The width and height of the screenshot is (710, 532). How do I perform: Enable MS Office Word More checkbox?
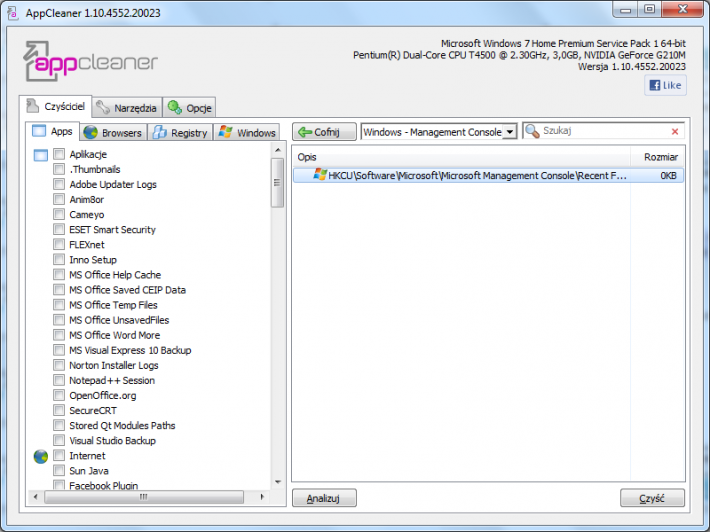tap(59, 335)
